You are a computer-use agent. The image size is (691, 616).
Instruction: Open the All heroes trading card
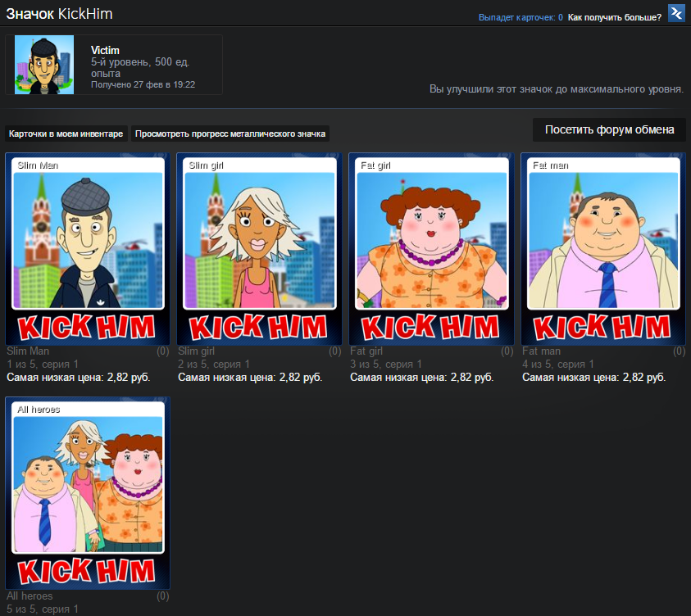tap(88, 493)
